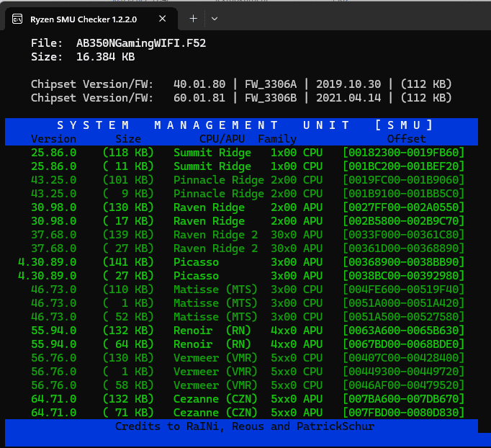Viewport: 491px width, 448px height.
Task: Click the Credits to RaINi, Reous and PatrickSchur line
Action: 245,426
